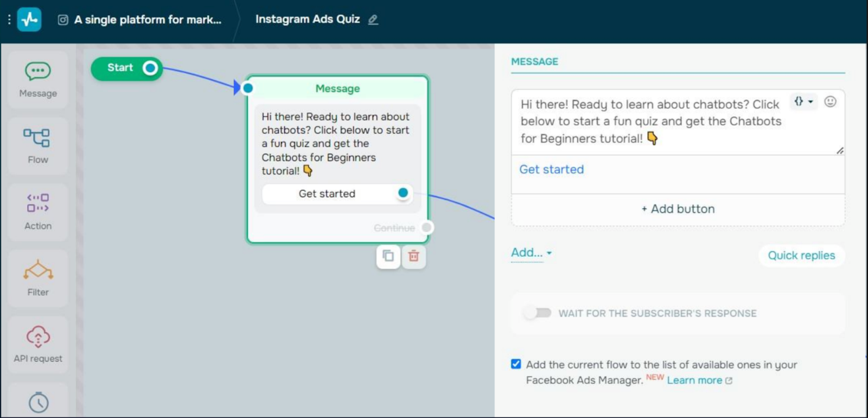Open the variables curly braces dropdown
The width and height of the screenshot is (868, 418).
click(x=803, y=101)
